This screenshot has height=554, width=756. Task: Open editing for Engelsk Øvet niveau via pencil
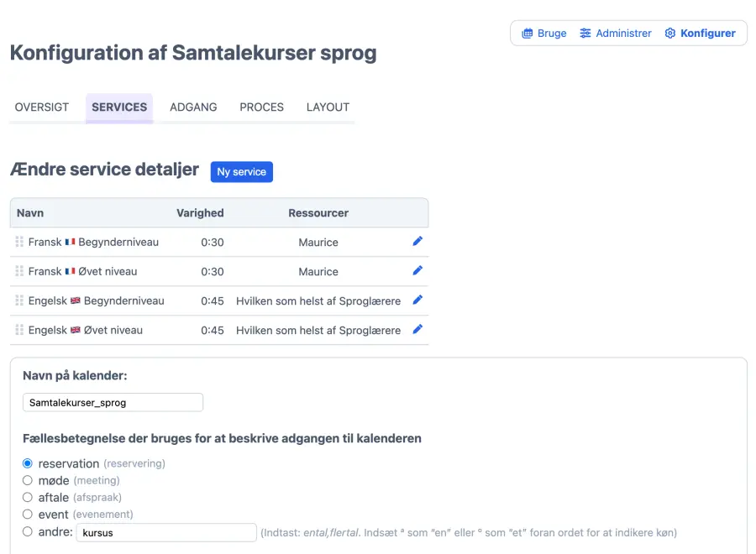coord(417,330)
